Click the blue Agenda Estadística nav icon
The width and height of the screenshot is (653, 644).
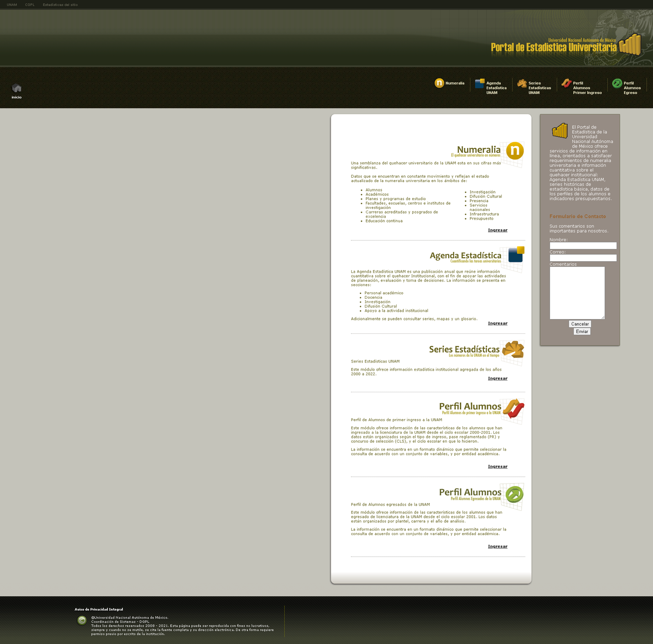pos(480,84)
